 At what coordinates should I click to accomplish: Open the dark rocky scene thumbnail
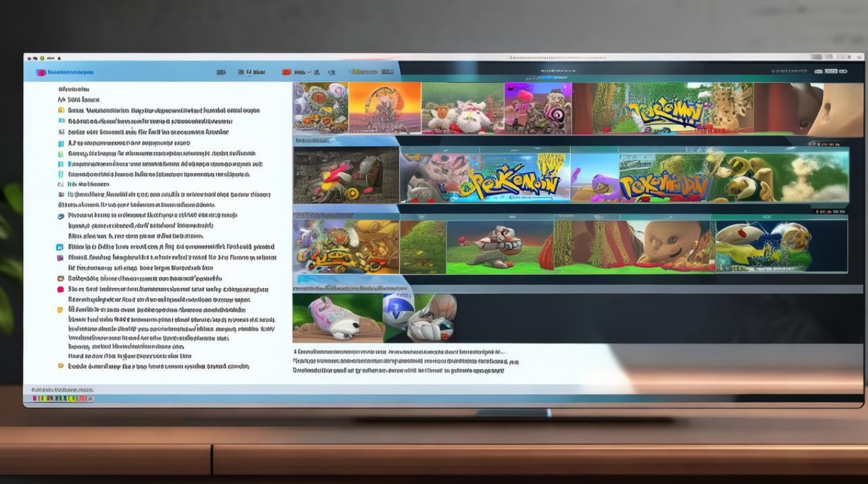(346, 174)
